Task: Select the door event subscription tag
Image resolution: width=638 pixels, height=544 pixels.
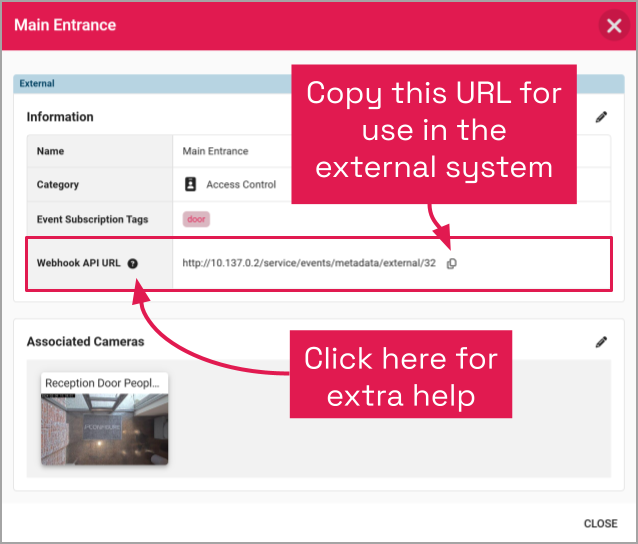Action: click(x=196, y=219)
